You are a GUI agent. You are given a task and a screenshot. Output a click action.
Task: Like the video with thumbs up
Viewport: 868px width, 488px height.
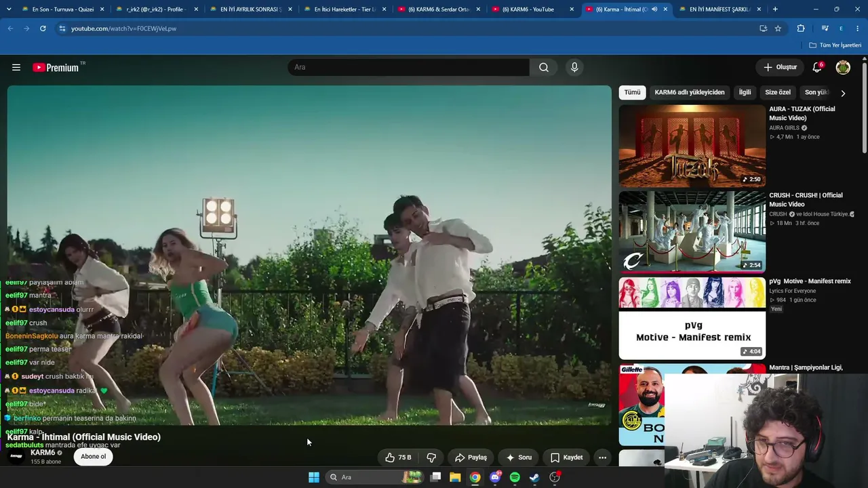click(x=398, y=457)
